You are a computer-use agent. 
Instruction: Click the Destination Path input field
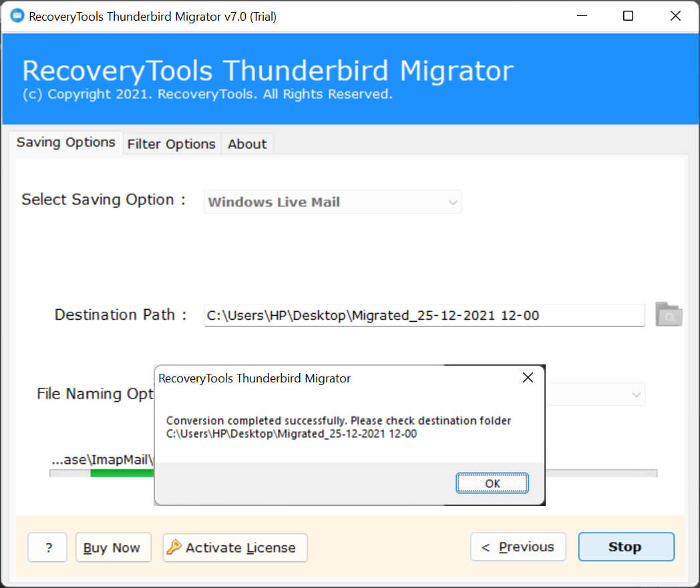coord(424,316)
